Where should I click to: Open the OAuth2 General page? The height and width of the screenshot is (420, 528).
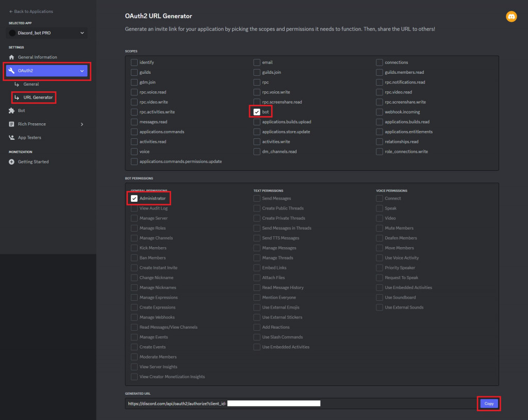(x=31, y=84)
